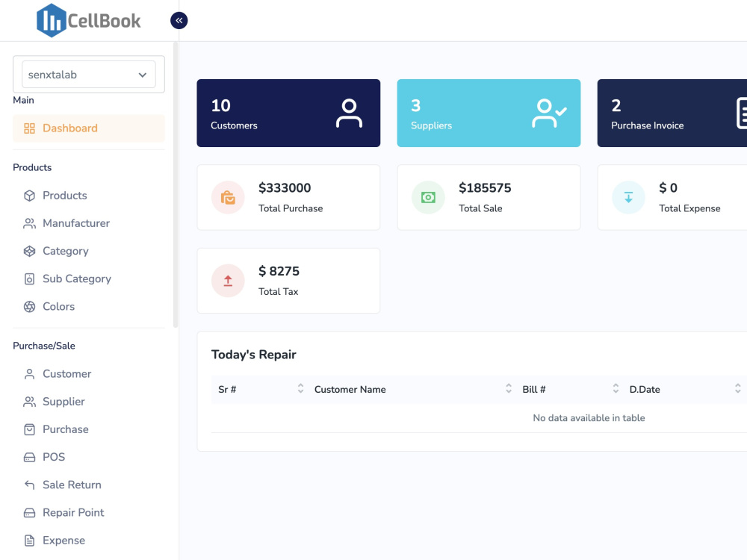
Task: Click the $333000 Total Purchase value
Action: (285, 188)
